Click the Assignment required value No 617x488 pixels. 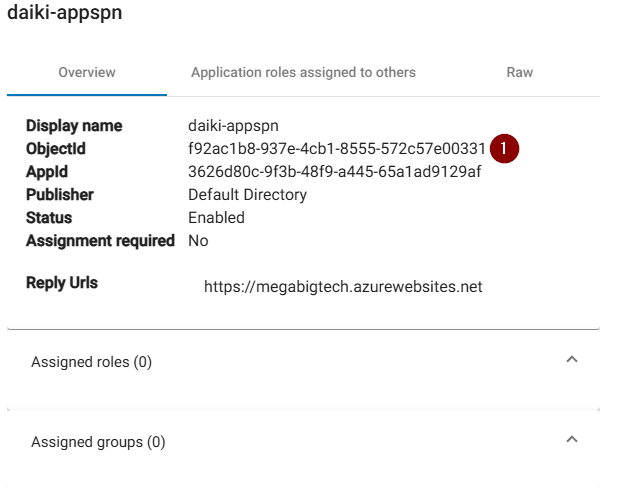tap(198, 241)
